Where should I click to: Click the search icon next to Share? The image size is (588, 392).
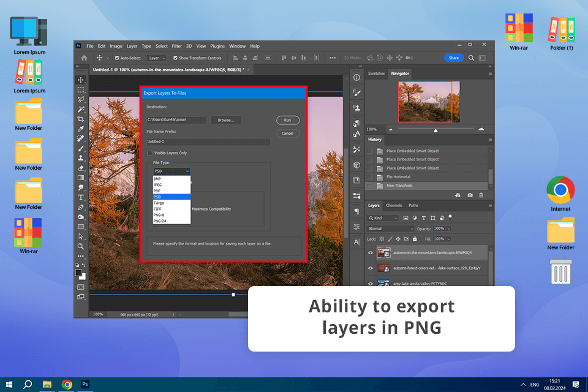coord(472,58)
